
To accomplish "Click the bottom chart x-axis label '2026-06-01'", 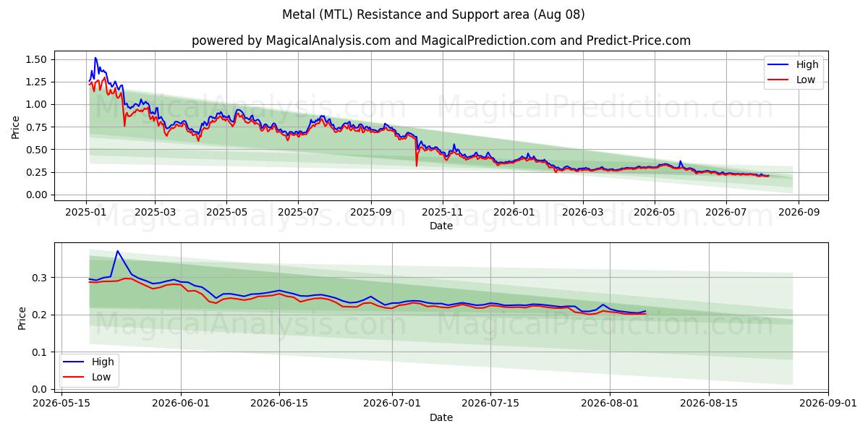I will click(x=181, y=404).
